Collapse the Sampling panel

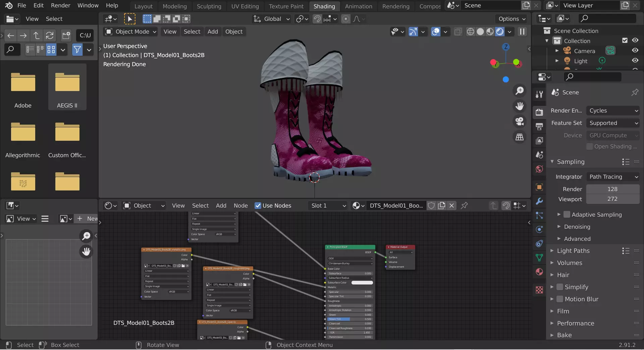570,162
